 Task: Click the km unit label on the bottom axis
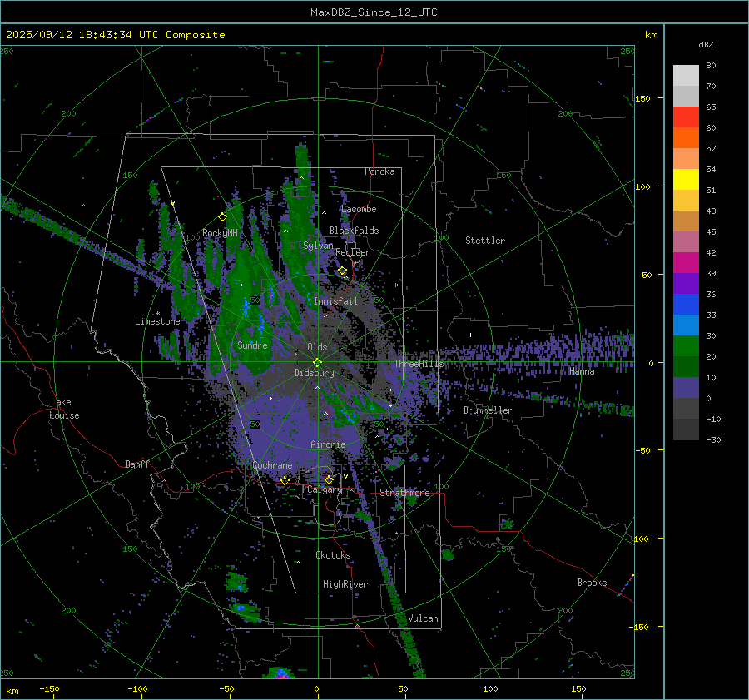[x=12, y=691]
